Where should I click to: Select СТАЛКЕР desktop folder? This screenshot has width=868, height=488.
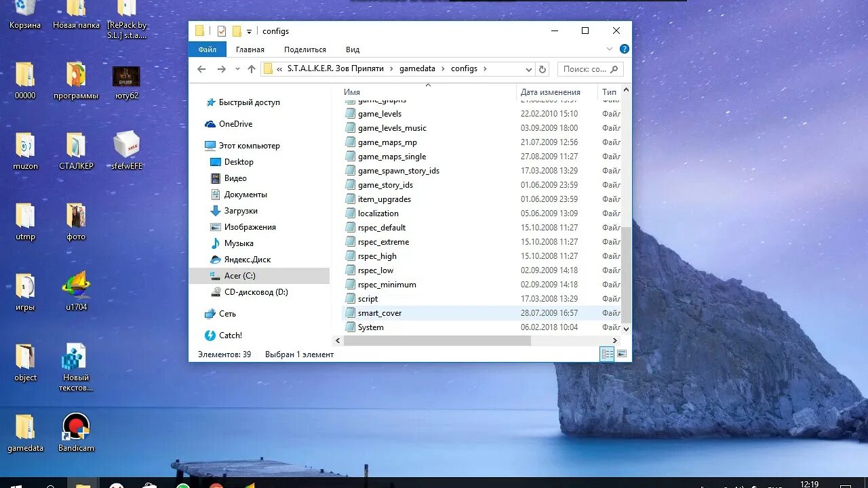(76, 151)
